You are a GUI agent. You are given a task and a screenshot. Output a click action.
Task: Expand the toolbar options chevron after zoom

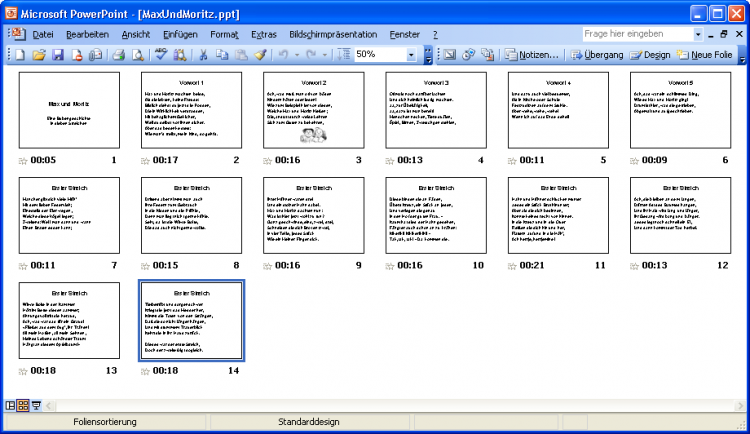coord(428,54)
